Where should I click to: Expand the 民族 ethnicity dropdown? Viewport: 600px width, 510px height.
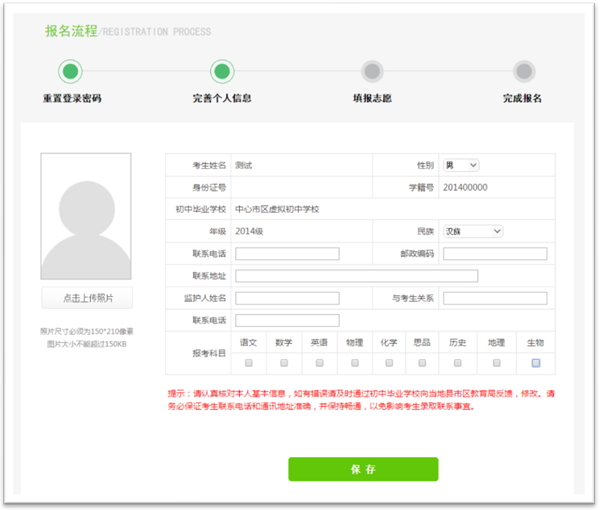coord(473,231)
